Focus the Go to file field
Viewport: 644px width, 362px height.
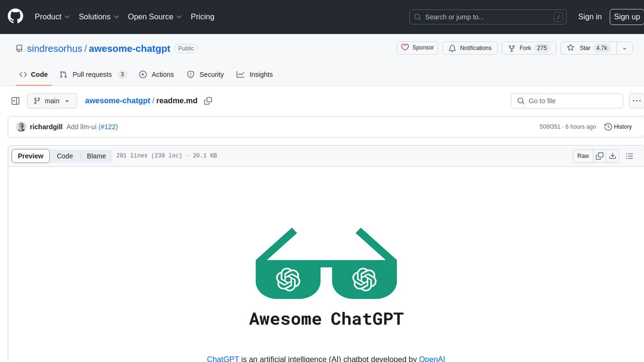pos(567,101)
